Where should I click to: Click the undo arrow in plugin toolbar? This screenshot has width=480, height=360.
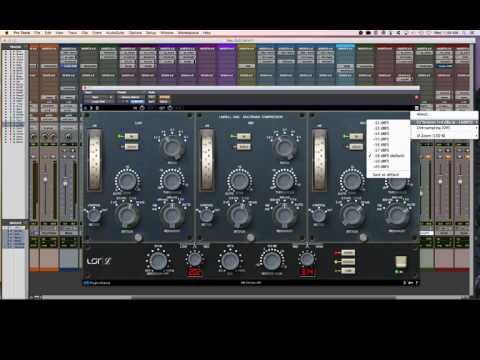86,108
